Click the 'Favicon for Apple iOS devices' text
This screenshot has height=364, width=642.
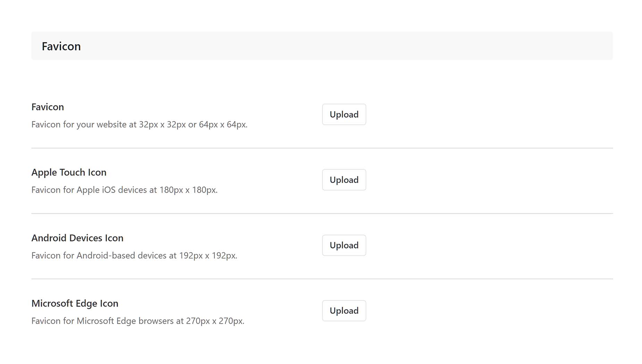coord(124,190)
